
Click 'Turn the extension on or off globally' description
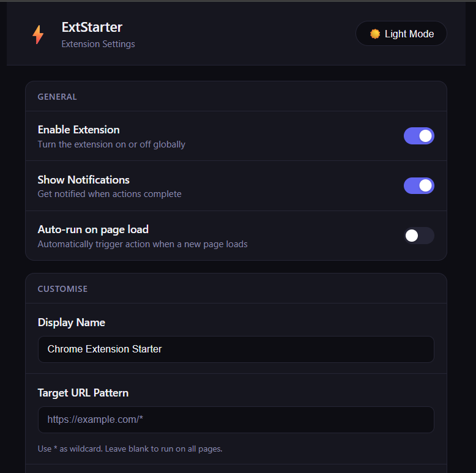(x=111, y=144)
